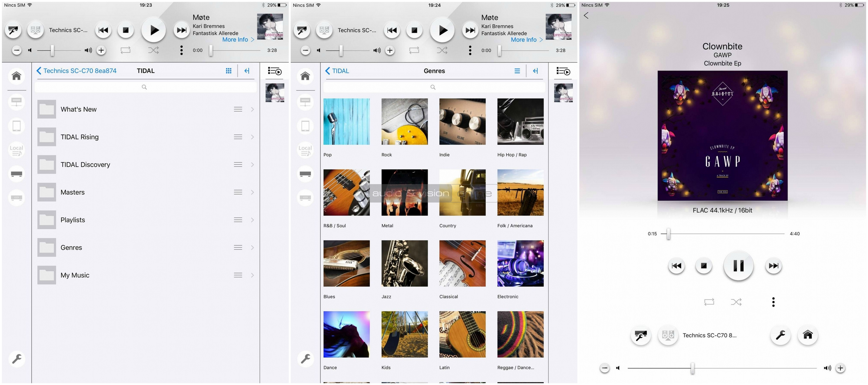Viewport: 868px width, 385px height.
Task: Collapse browser pane arrow in Genres panel
Action: (535, 71)
